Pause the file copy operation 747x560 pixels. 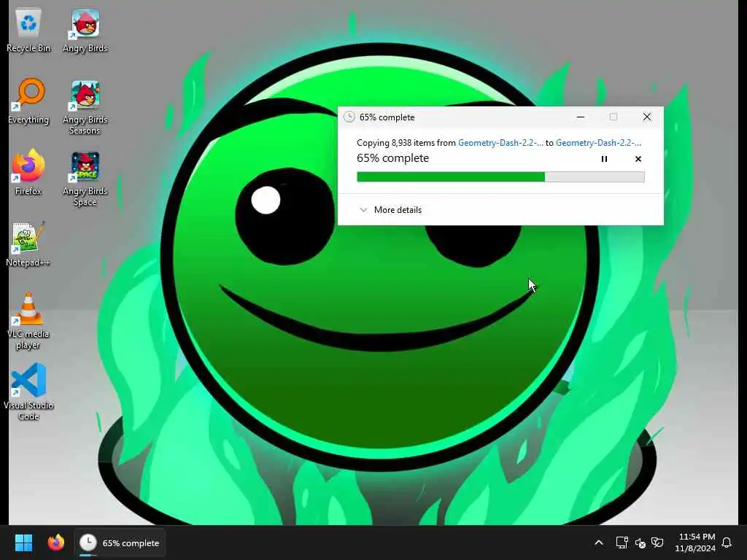pyautogui.click(x=604, y=159)
